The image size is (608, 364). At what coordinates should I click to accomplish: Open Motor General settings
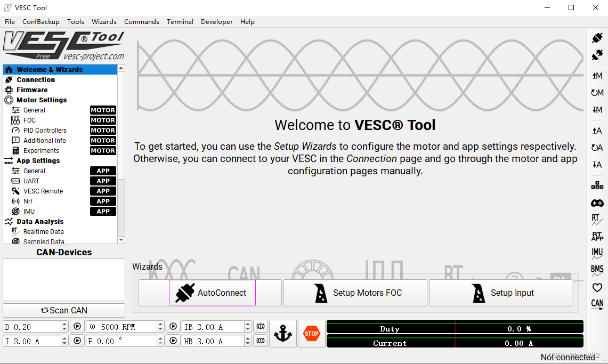click(x=60, y=110)
